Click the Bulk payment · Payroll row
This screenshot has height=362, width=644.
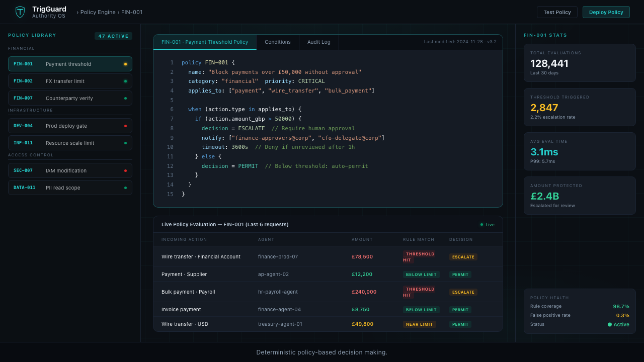(328, 292)
